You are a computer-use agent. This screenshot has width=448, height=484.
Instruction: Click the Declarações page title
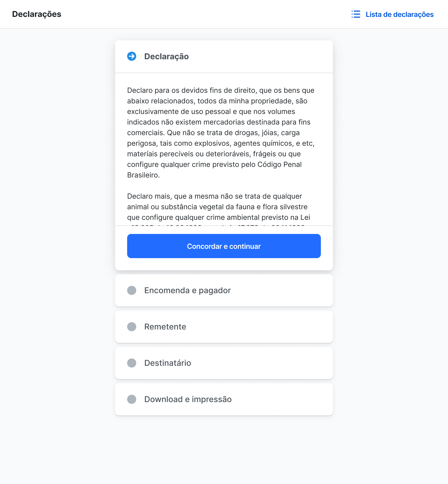click(x=37, y=14)
